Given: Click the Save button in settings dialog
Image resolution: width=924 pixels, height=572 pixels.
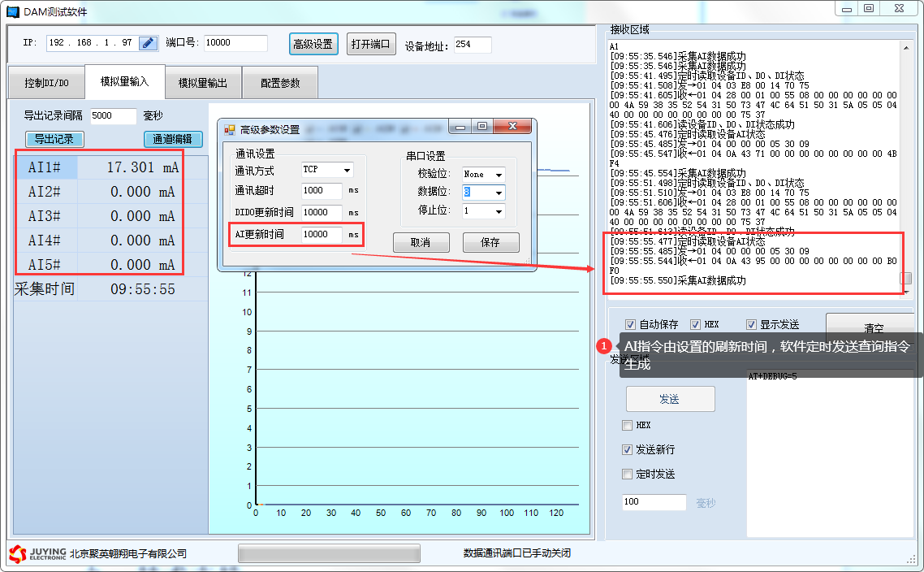Looking at the screenshot, I should [490, 242].
